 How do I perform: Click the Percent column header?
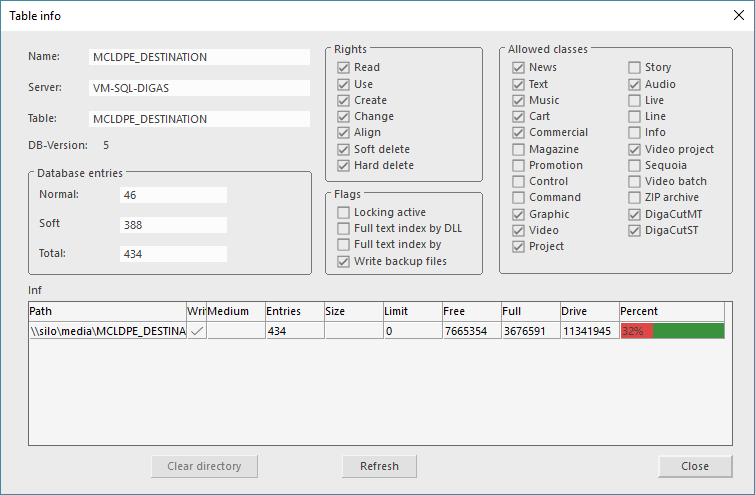tap(670, 312)
